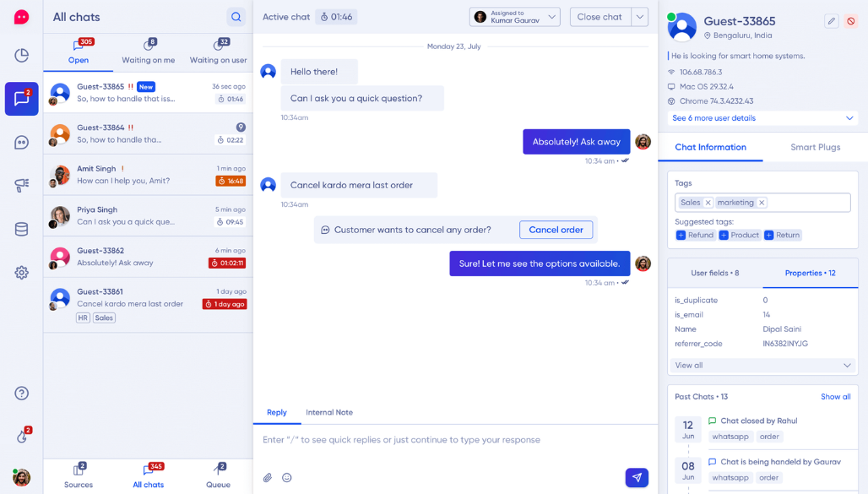Open the Priya Singh chat
The height and width of the screenshot is (494, 868).
point(149,216)
